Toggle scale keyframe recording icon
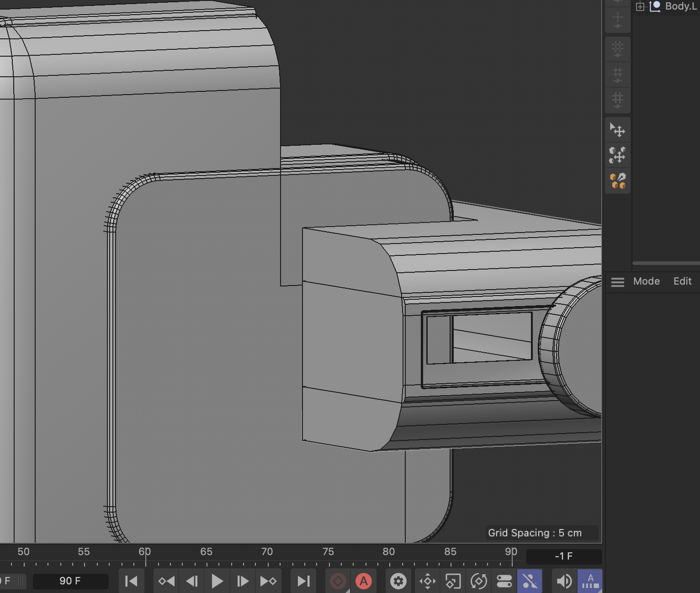This screenshot has height=593, width=700. coord(453,581)
